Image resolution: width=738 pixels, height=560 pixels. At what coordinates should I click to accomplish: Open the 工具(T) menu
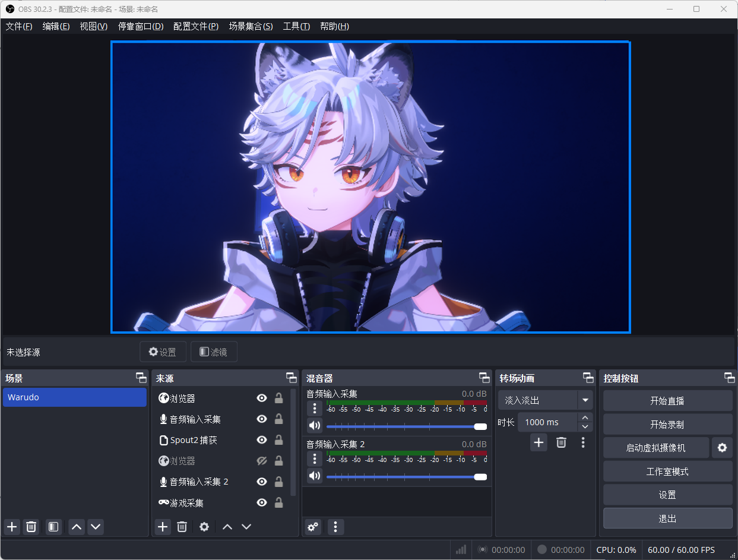tap(296, 26)
